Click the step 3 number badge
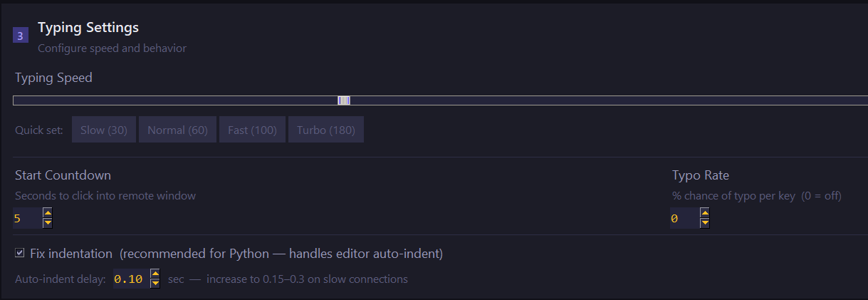Image resolution: width=868 pixels, height=300 pixels. point(21,36)
